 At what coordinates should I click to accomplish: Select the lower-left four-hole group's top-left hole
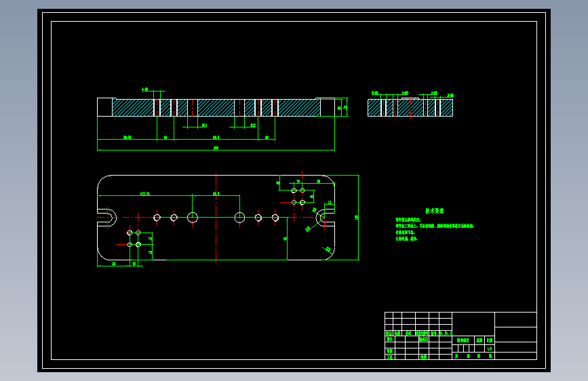[130, 233]
